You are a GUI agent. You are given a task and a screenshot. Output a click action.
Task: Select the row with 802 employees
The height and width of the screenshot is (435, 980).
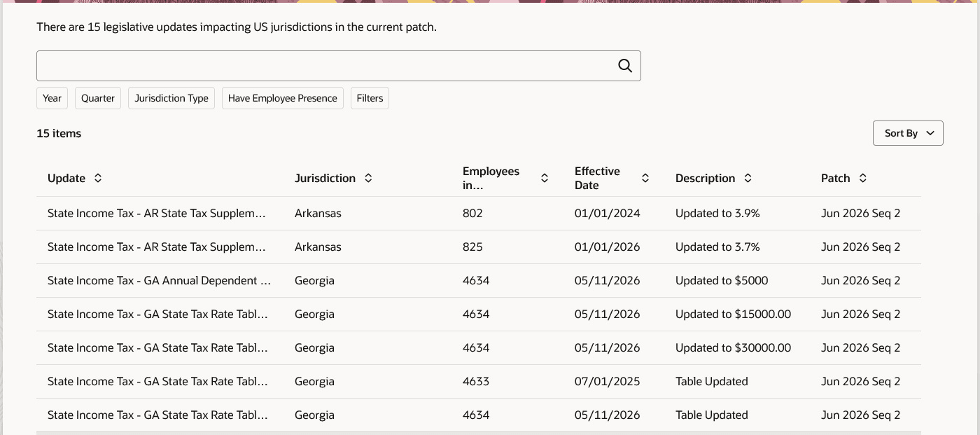[x=479, y=213]
